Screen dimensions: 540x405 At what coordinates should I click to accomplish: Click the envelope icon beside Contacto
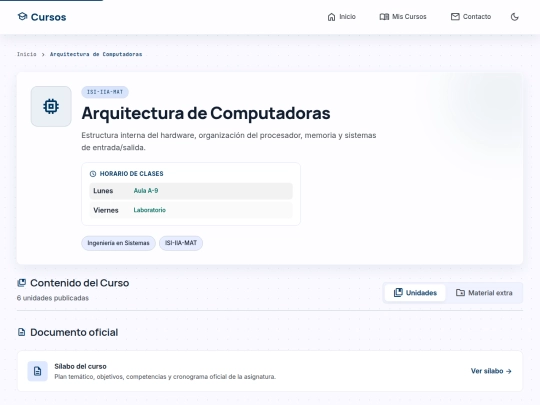pos(455,17)
